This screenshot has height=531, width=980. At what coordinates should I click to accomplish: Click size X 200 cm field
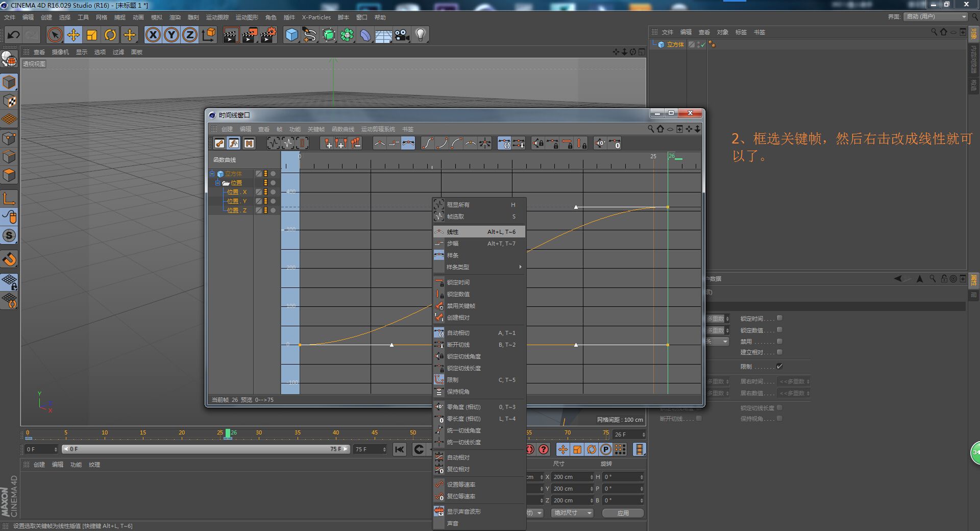[573, 477]
